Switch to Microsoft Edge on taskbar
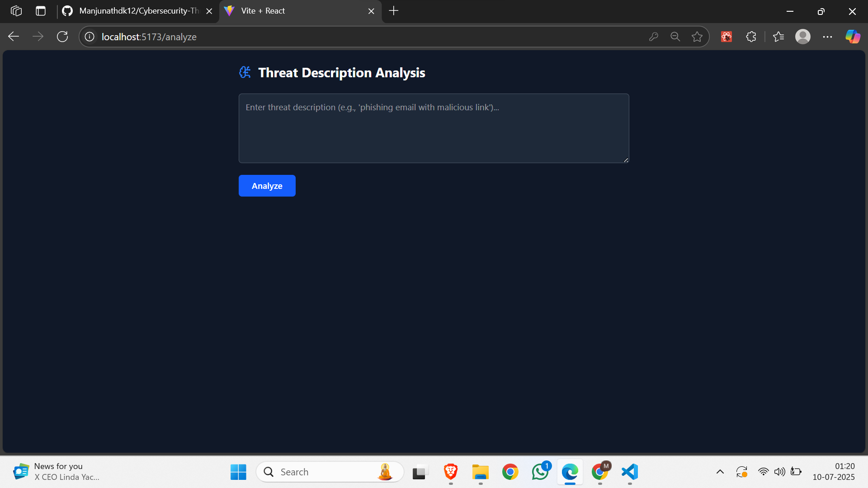 tap(570, 472)
